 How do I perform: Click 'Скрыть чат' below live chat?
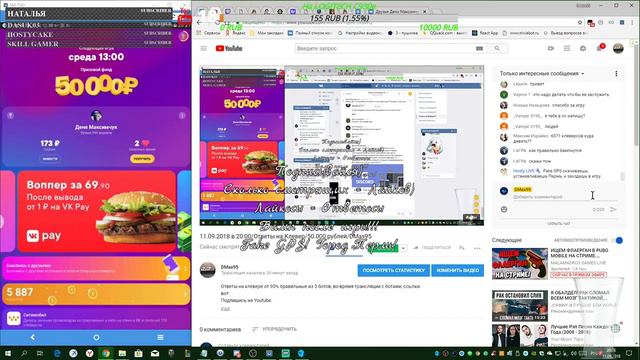(558, 224)
